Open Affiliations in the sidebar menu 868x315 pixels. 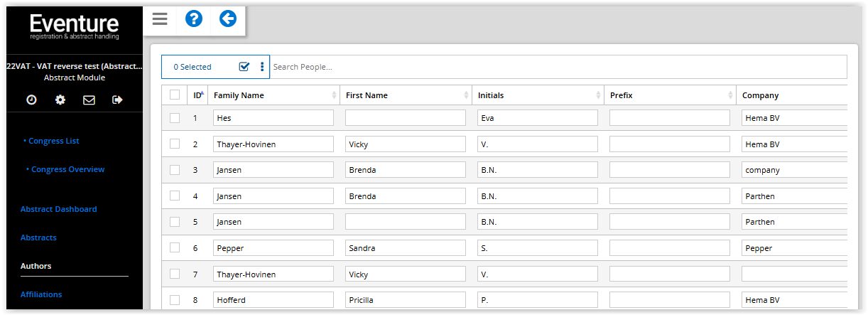pos(41,294)
